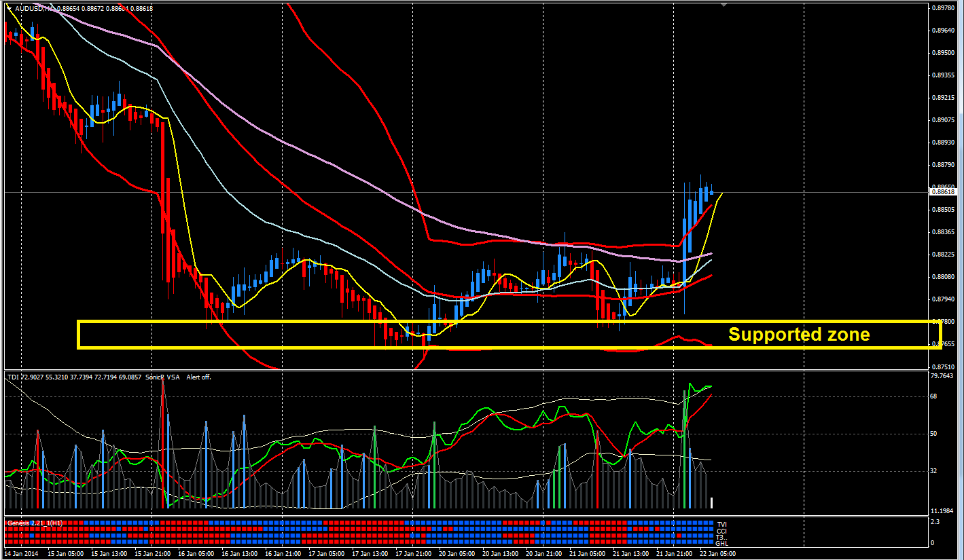
Task: Click the 0.88365 price scale value
Action: tap(944, 232)
